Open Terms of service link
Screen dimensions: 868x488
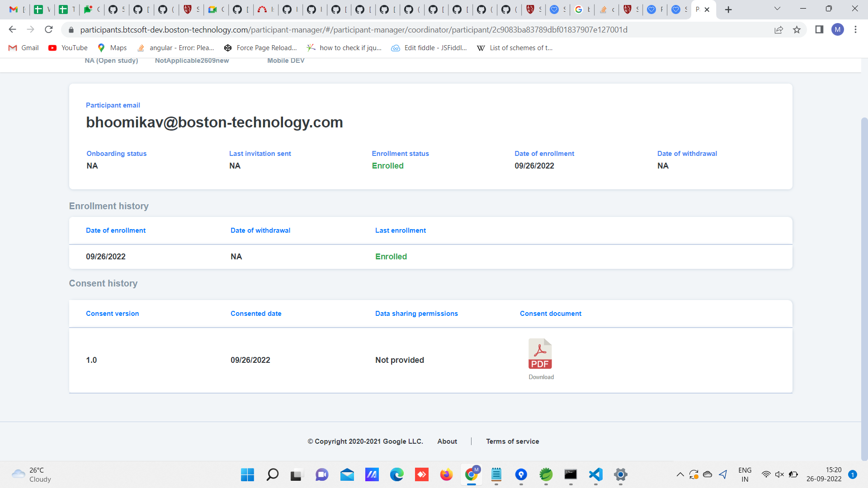pos(512,441)
